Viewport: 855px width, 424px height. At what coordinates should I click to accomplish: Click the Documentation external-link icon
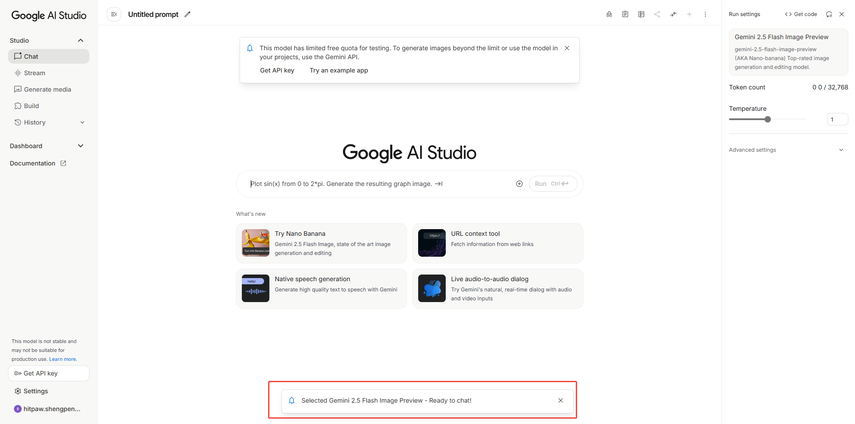pos(63,163)
